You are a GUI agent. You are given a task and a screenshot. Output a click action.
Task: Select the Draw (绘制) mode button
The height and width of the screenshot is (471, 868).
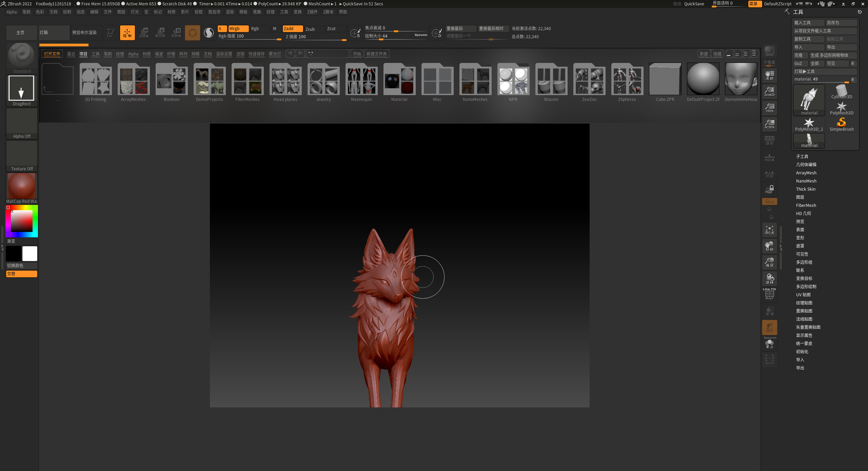click(127, 33)
